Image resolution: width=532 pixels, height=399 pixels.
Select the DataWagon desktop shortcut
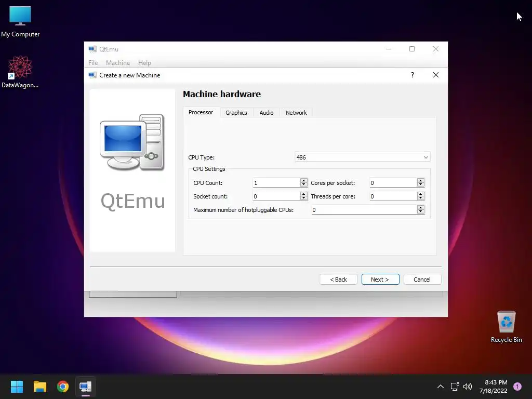(x=20, y=72)
